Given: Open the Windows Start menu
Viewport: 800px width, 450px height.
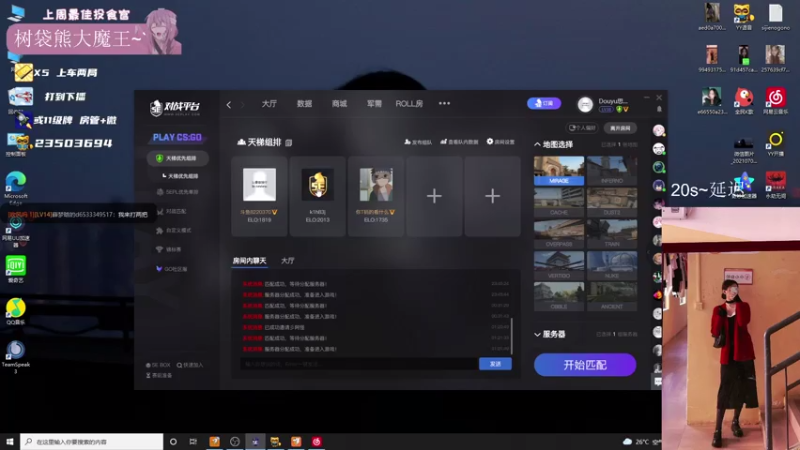Looking at the screenshot, I should coord(9,441).
